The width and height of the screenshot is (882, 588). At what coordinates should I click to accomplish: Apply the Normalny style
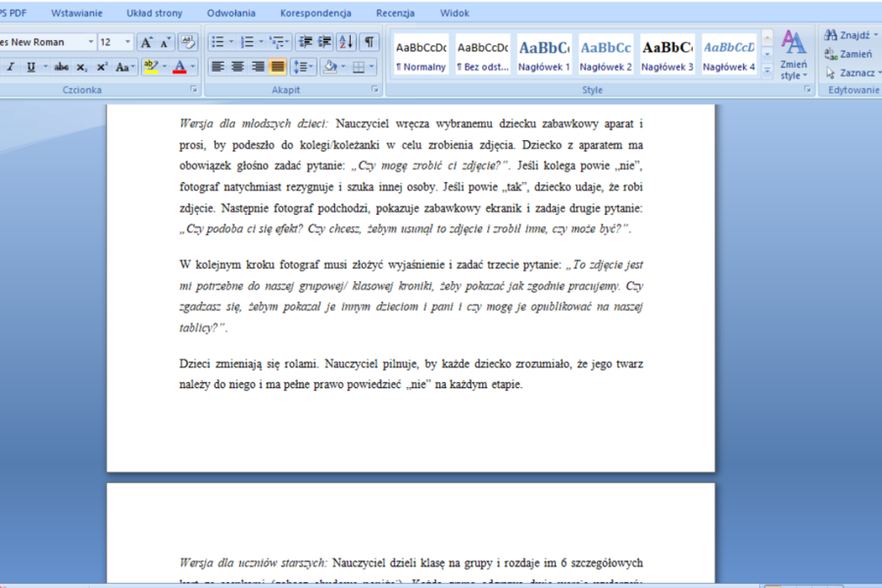point(420,55)
